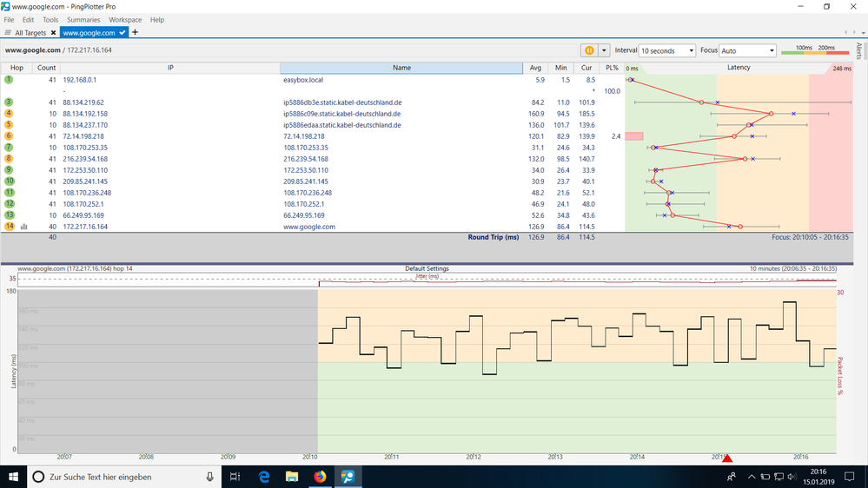The image size is (868, 488).
Task: Open Task View in taskbar
Action: click(235, 477)
